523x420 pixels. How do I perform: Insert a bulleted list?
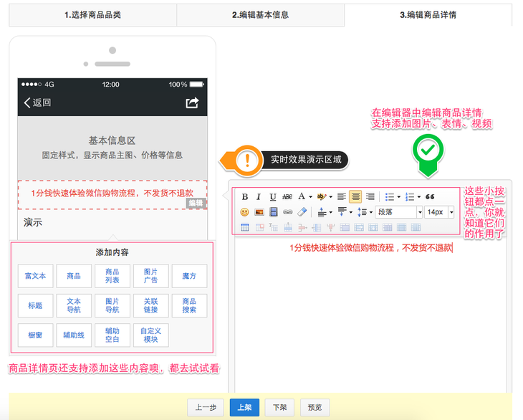click(389, 197)
